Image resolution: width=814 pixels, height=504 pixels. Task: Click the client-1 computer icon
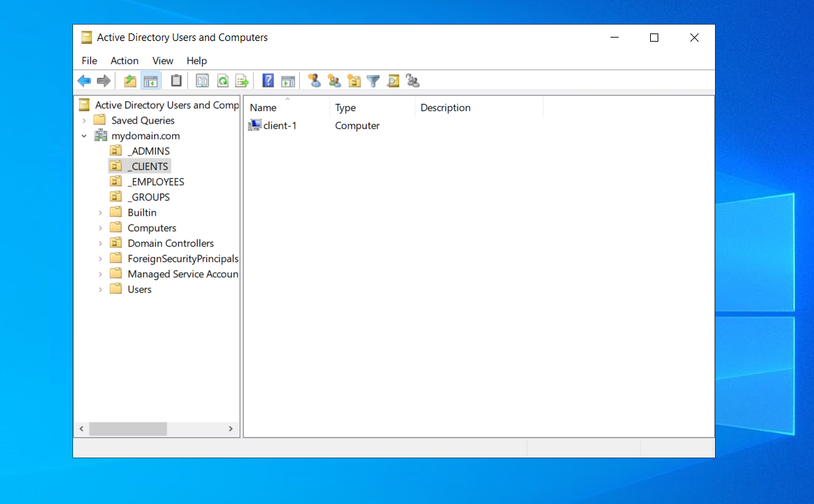click(255, 125)
